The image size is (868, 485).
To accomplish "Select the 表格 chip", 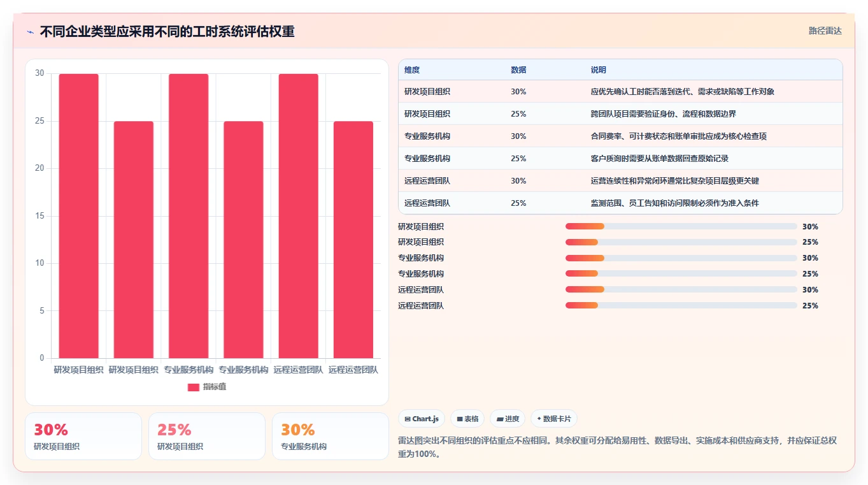I will point(467,419).
